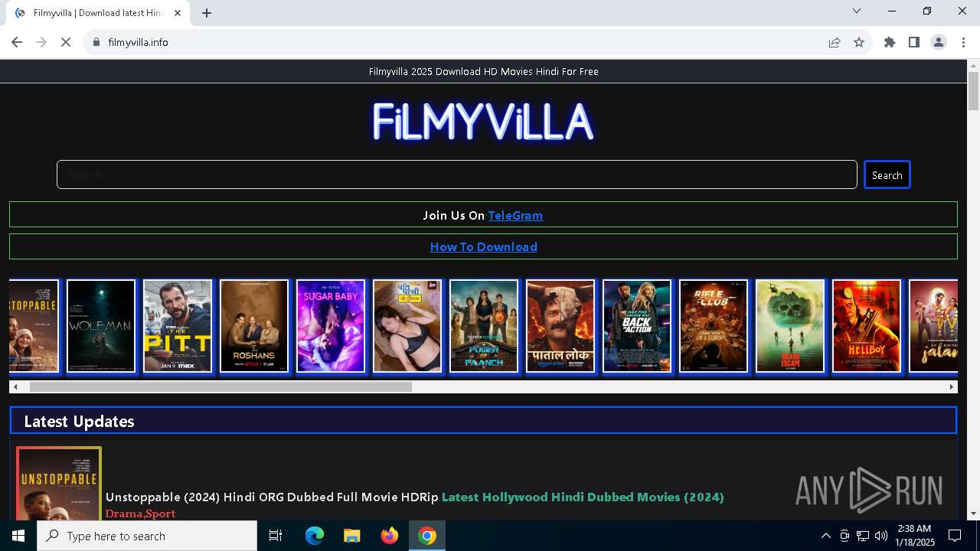The width and height of the screenshot is (980, 551).
Task: Open the Windows Start menu
Action: coord(18,536)
